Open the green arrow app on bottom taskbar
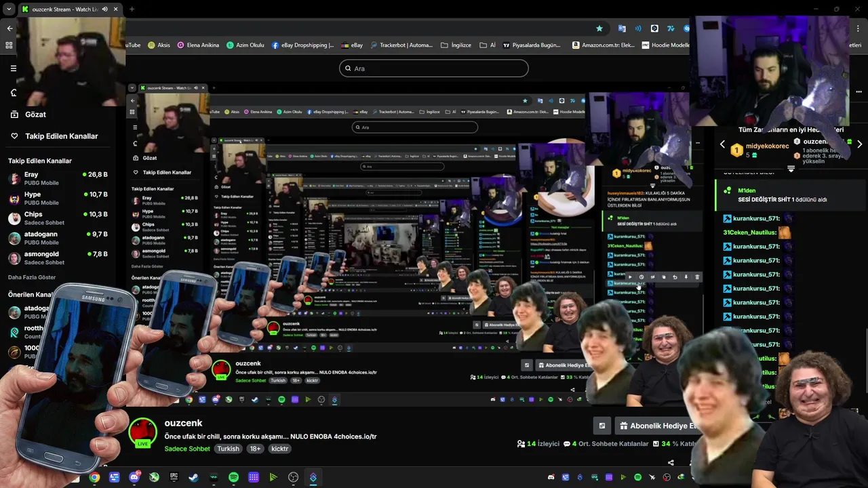The width and height of the screenshot is (868, 488). [x=273, y=477]
